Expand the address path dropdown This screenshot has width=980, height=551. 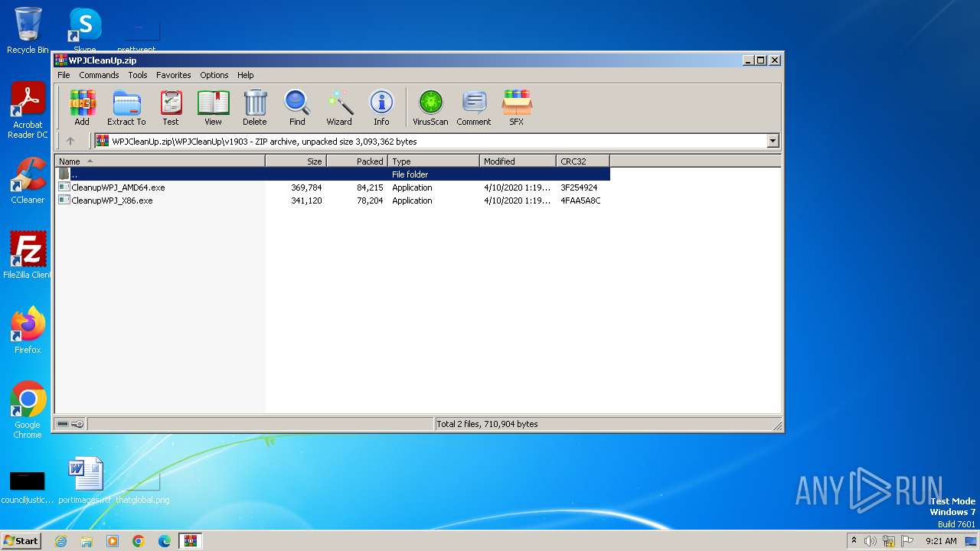773,141
